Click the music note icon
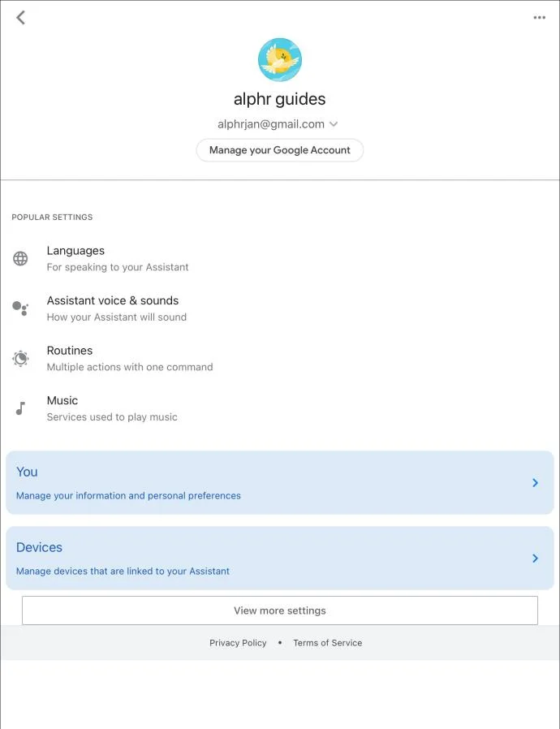Screen dimensions: 560x729 pyautogui.click(x=20, y=408)
